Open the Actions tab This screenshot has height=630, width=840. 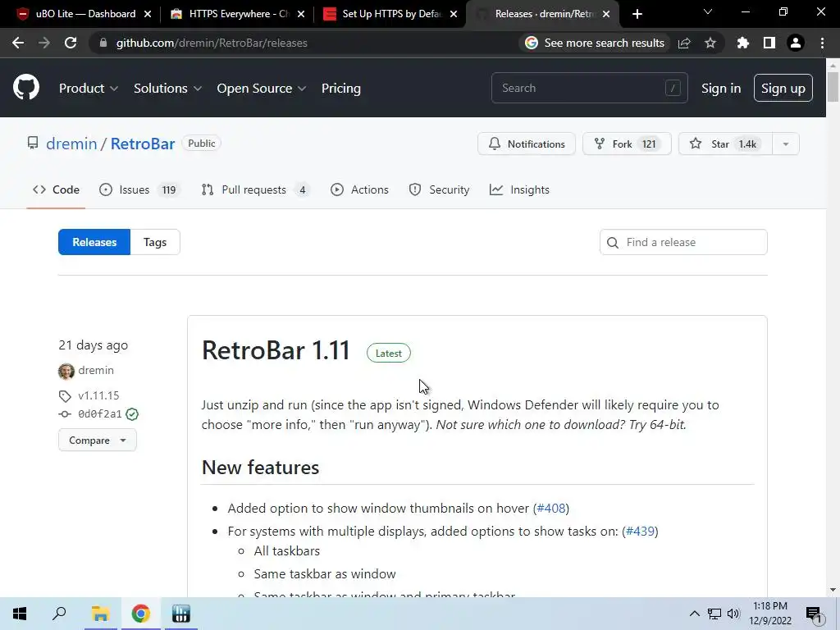pyautogui.click(x=359, y=189)
